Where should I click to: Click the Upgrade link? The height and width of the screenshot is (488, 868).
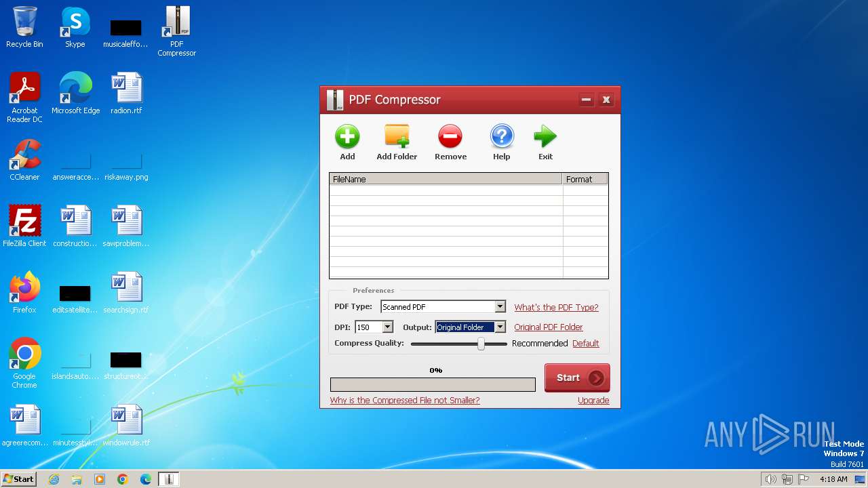[x=593, y=401]
